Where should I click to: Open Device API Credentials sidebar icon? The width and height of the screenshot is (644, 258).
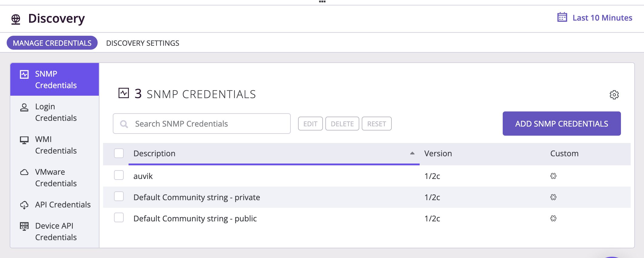coord(24,226)
